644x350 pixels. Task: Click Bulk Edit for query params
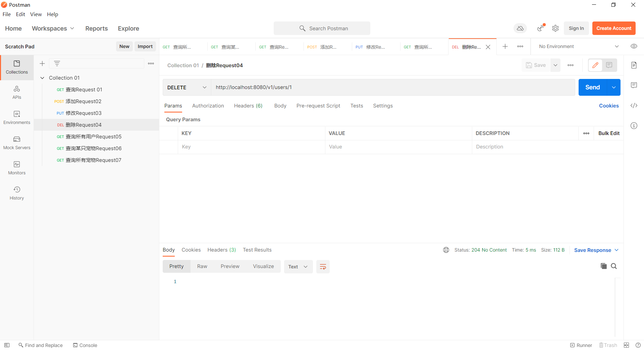pos(609,133)
